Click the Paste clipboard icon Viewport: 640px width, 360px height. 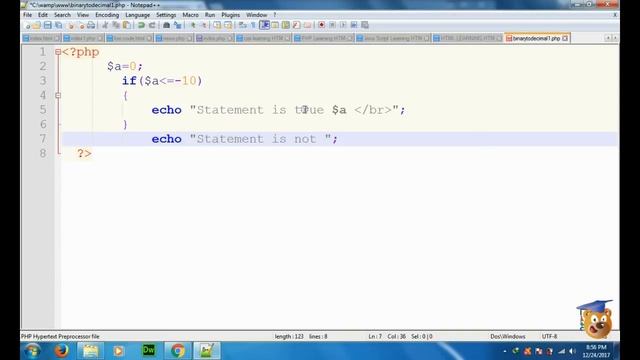pyautogui.click(x=127, y=25)
